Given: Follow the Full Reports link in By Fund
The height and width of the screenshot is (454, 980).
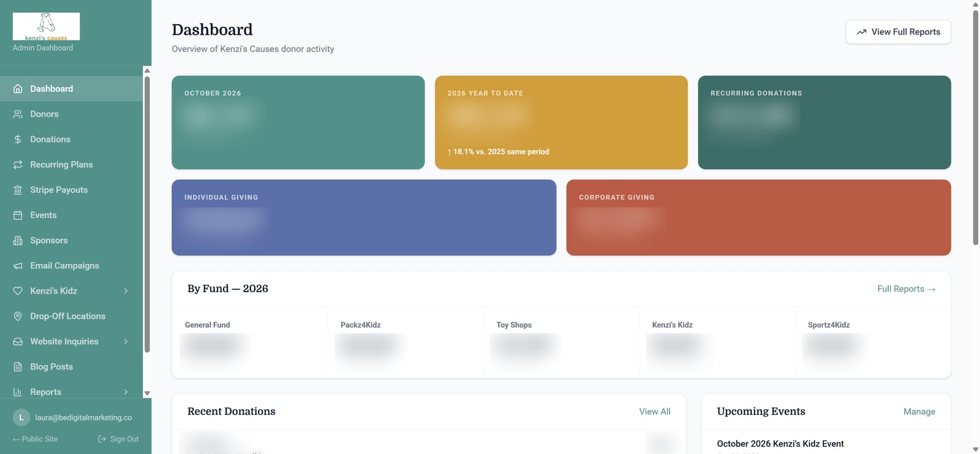Looking at the screenshot, I should pos(906,289).
